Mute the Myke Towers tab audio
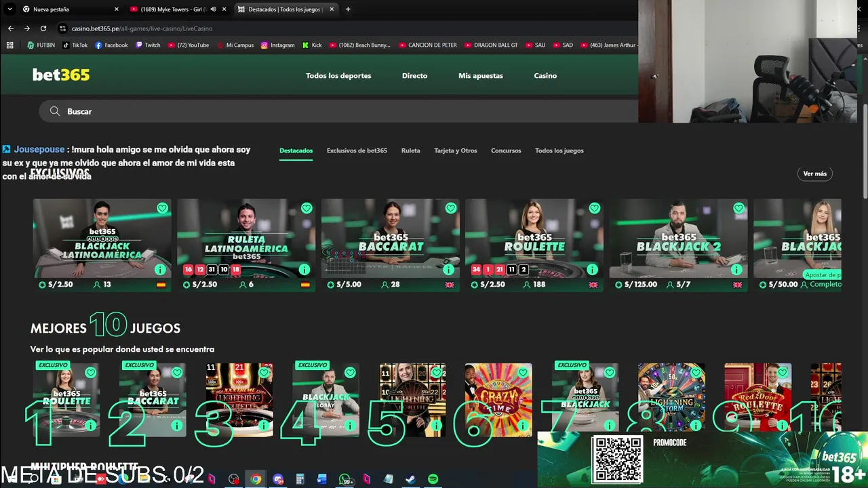The image size is (868, 488). coord(213,9)
